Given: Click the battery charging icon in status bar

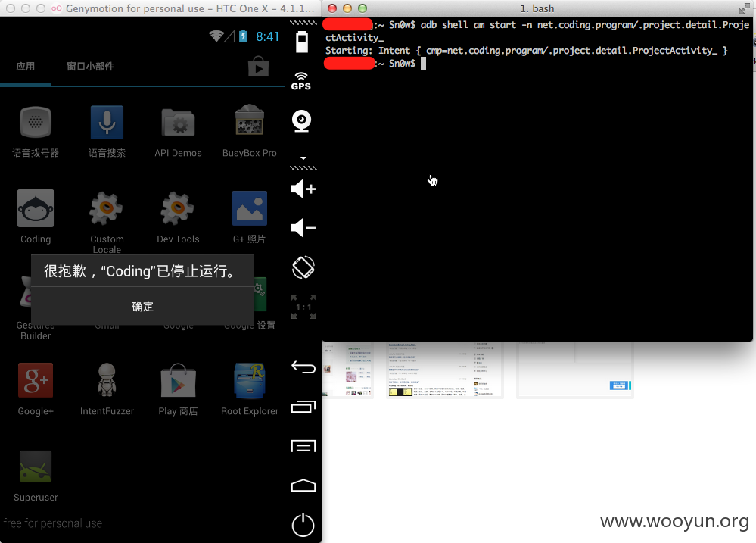Looking at the screenshot, I should coord(244,36).
